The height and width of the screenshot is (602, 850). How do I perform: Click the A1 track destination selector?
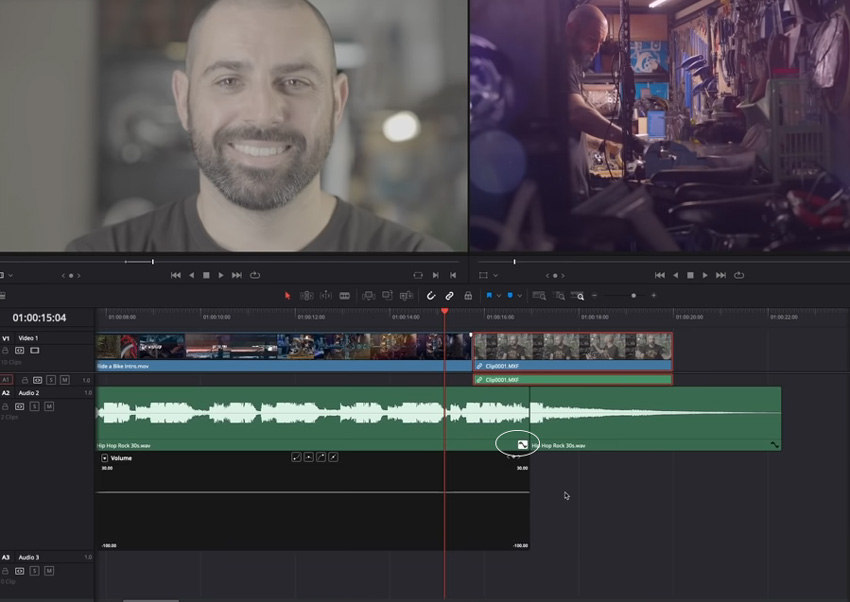(x=7, y=380)
